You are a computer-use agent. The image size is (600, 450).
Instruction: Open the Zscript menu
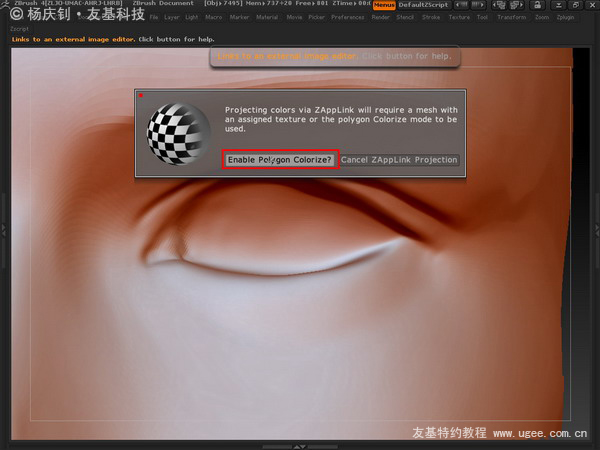19,29
